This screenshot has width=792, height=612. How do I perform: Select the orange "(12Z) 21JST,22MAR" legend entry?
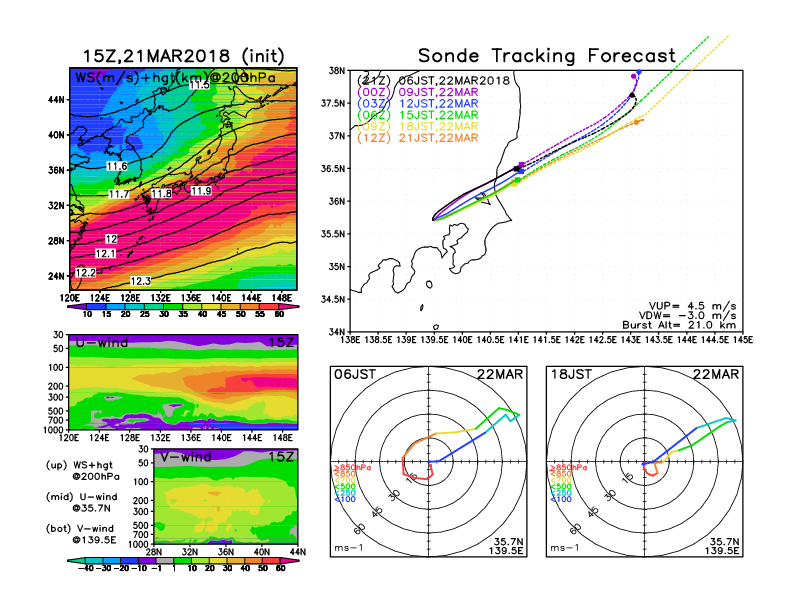pyautogui.click(x=418, y=138)
